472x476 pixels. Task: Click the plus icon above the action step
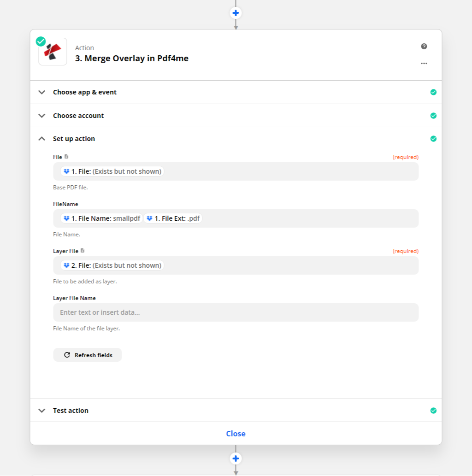tap(236, 12)
